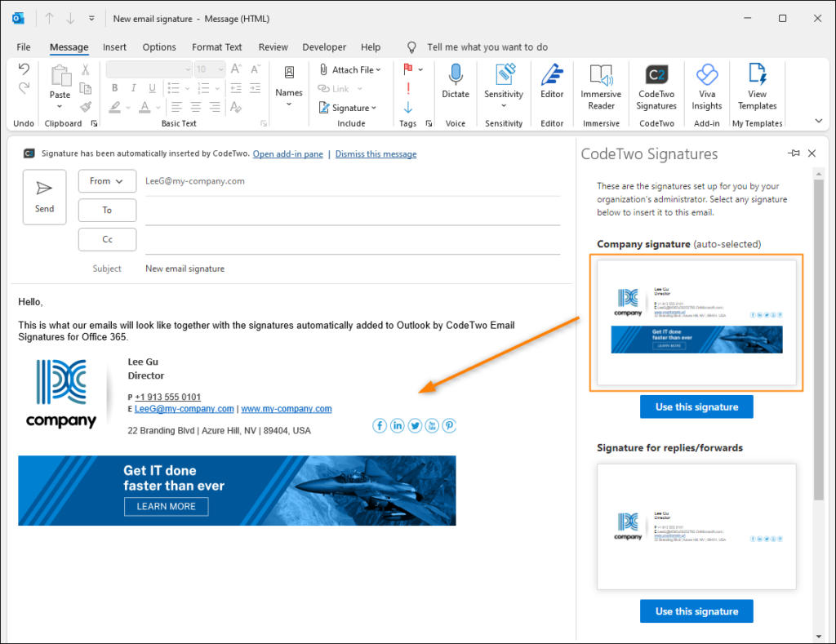Click inside the To recipient field
Screen dimensions: 836x644
pos(327,210)
